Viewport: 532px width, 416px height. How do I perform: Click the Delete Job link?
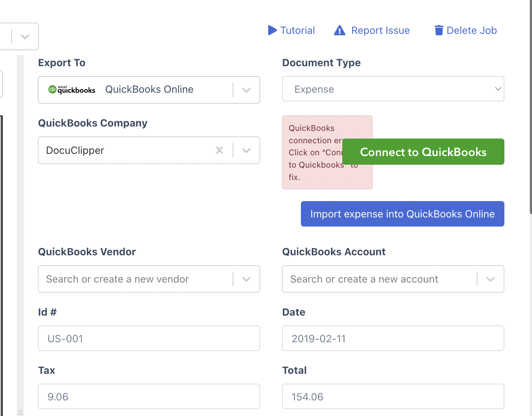coord(472,31)
